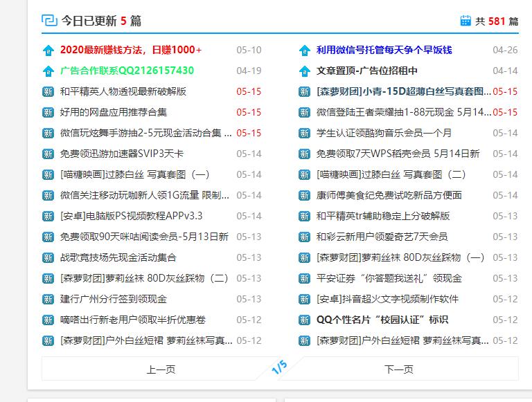Click the 新 badge beside 学生认证领酷狗音乐会员一个月
This screenshot has height=402, width=532.
coord(304,134)
